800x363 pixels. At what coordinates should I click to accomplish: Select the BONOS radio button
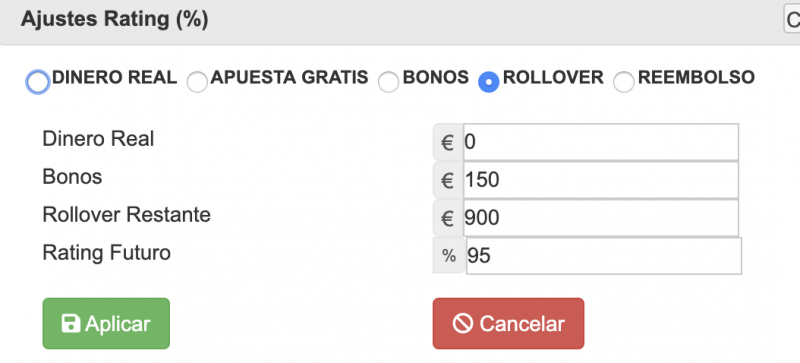tap(388, 82)
